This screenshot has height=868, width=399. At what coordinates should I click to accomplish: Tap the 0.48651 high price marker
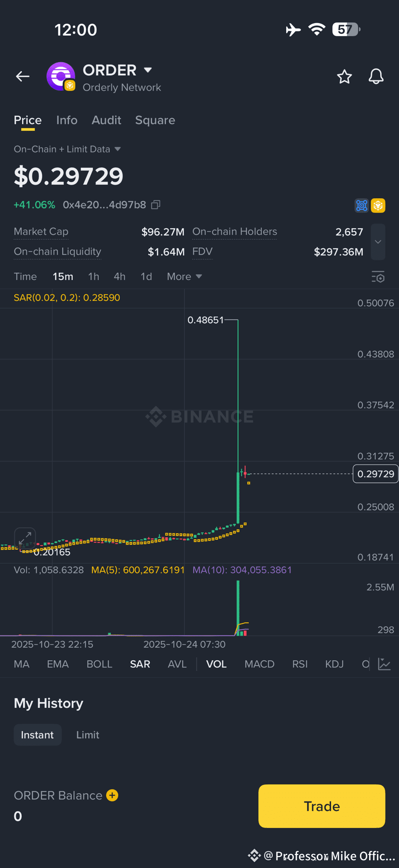pos(206,320)
